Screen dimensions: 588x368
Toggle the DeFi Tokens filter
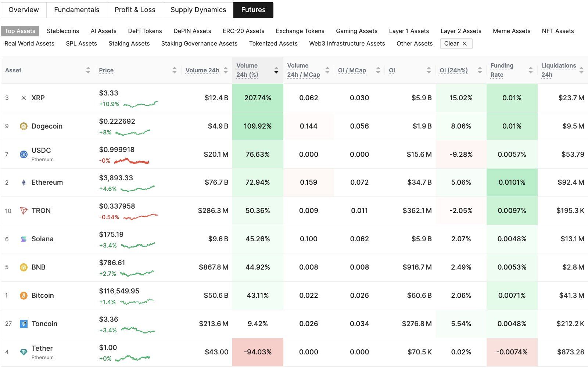pos(145,31)
